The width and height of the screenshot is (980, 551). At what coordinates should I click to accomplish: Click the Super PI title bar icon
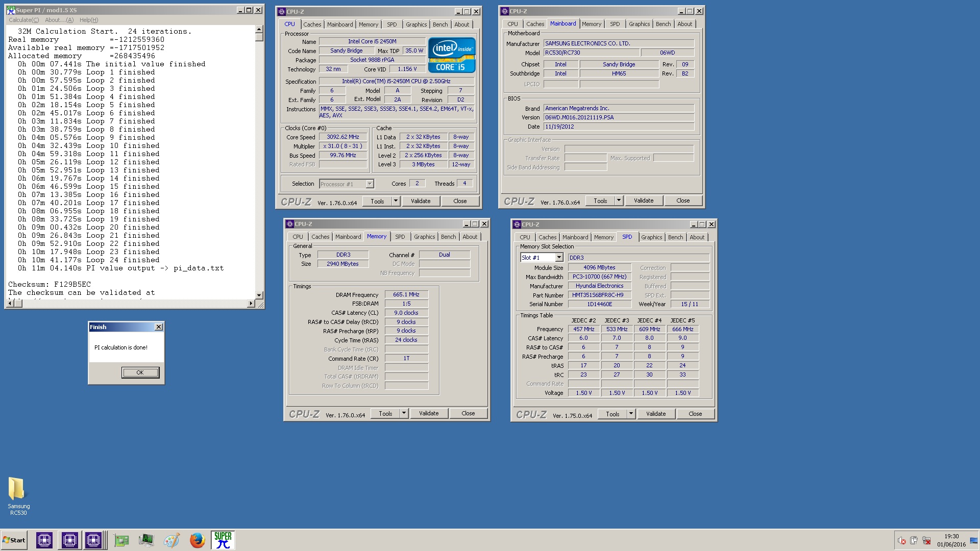(11, 10)
